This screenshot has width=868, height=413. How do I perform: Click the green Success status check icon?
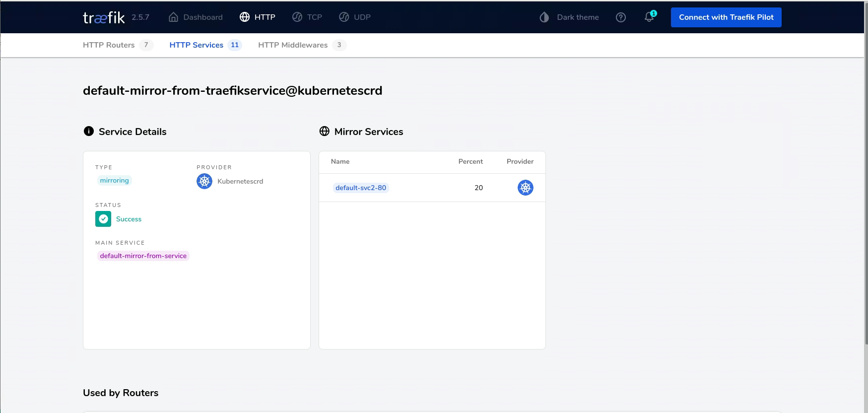103,219
